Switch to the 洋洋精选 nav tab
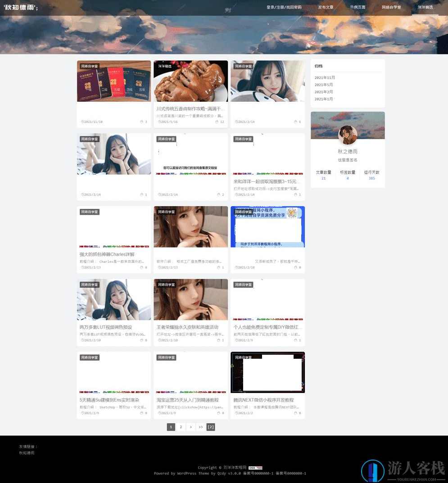 point(425,7)
